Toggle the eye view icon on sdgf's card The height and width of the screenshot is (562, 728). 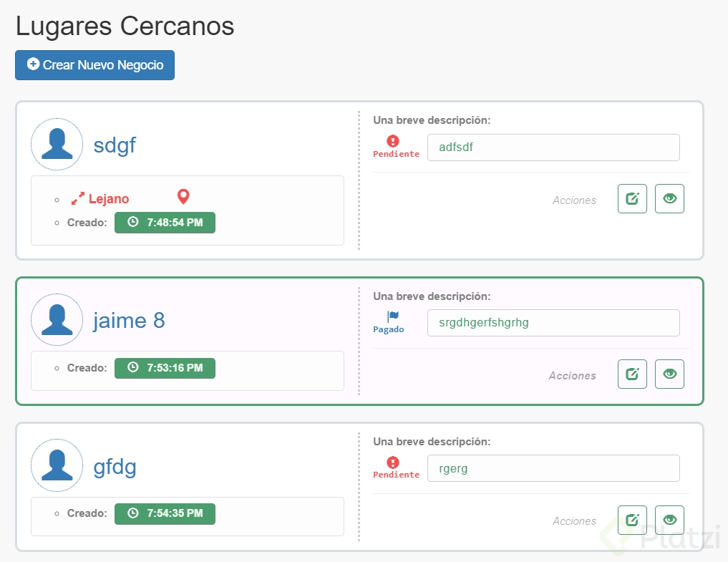point(669,198)
